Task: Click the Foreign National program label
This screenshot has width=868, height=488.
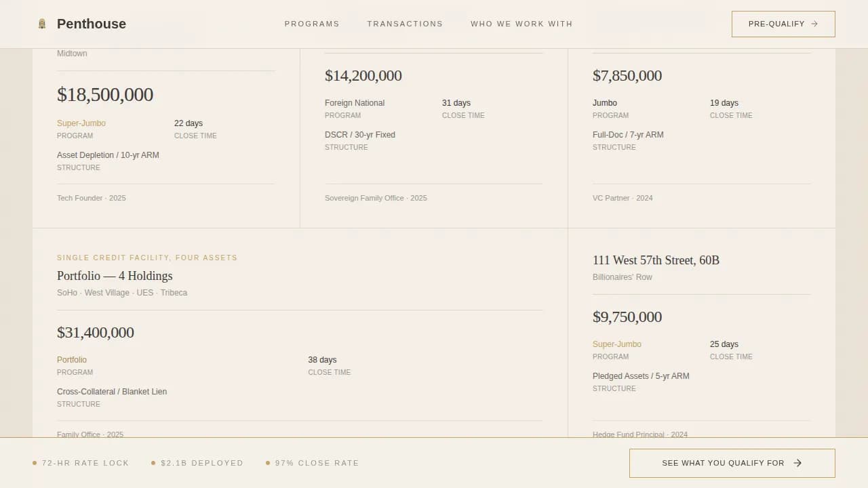Action: tap(355, 102)
